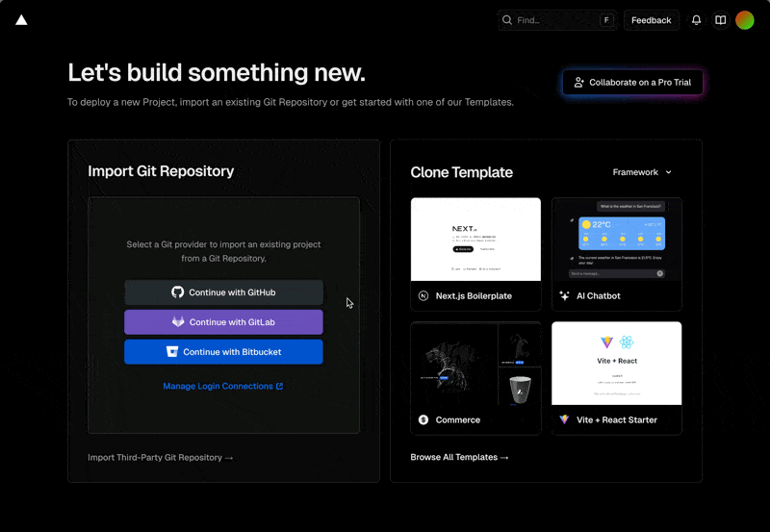770x532 pixels.
Task: Click the GitLab fox icon
Action: [x=178, y=322]
